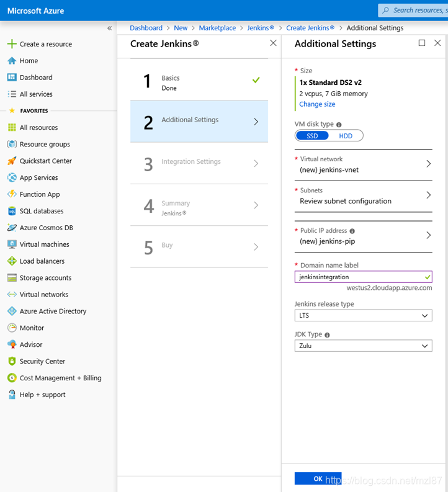The image size is (448, 492).
Task: Confirm settings with the OK button
Action: pyautogui.click(x=318, y=478)
